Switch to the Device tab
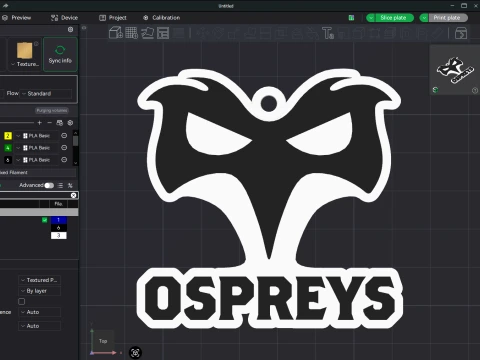The width and height of the screenshot is (480, 360). [64, 18]
